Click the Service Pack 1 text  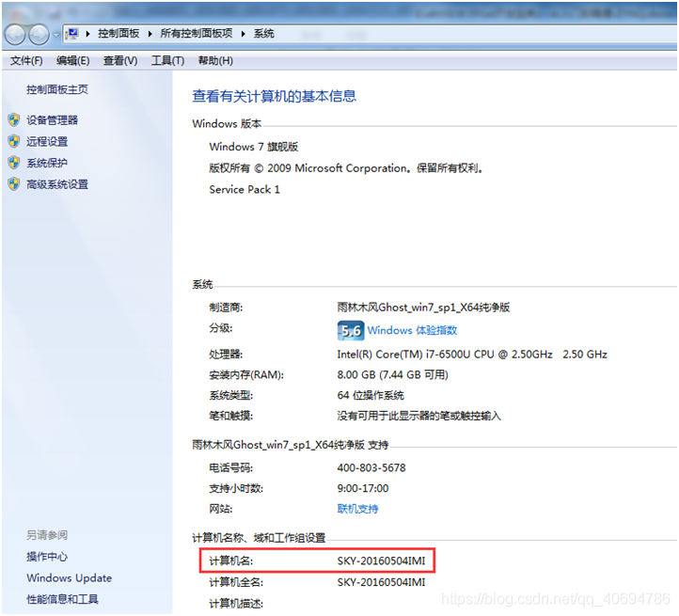coord(245,189)
